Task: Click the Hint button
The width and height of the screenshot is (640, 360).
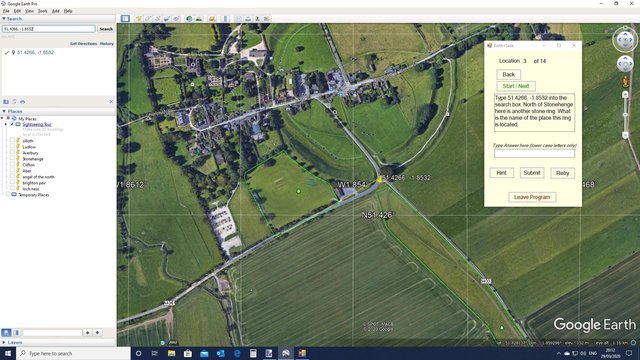Action: point(502,173)
